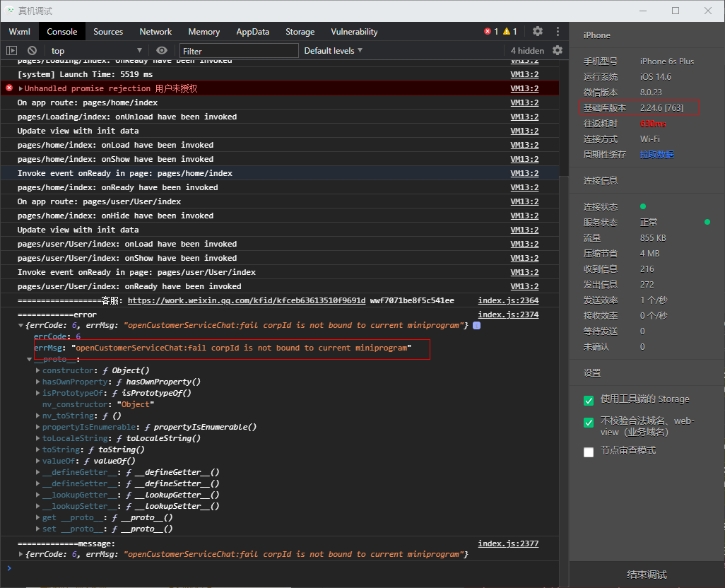Expand the message errCode object at bottom
The image size is (725, 588).
coord(20,554)
